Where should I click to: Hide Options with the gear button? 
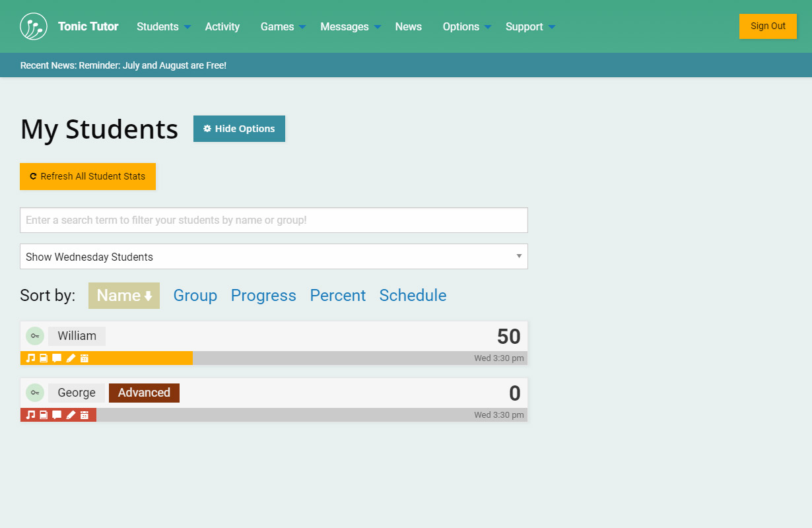[x=239, y=129]
